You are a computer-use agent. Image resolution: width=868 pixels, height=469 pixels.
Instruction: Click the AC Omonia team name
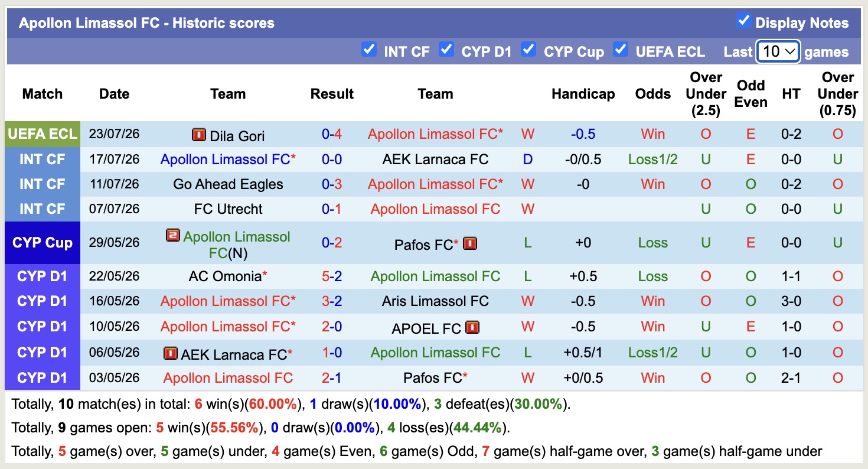225,276
